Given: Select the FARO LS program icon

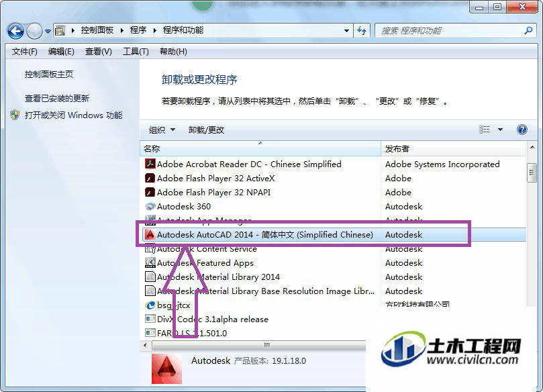Looking at the screenshot, I should 150,333.
